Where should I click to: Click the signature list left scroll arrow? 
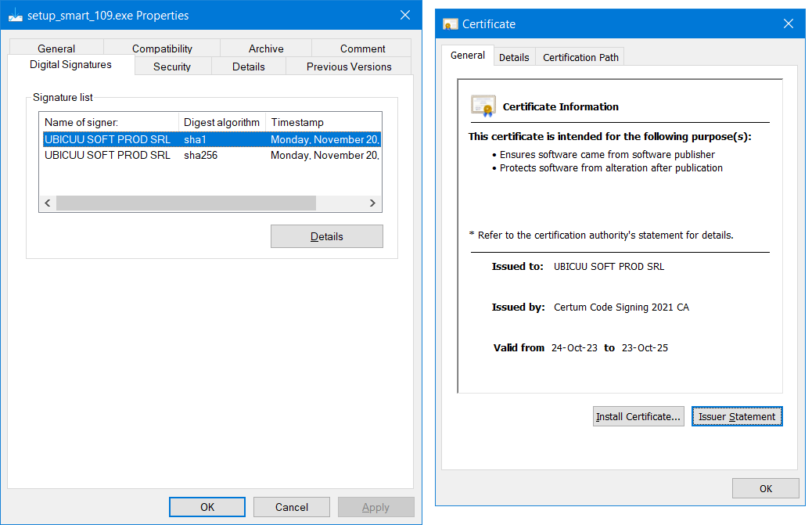48,203
